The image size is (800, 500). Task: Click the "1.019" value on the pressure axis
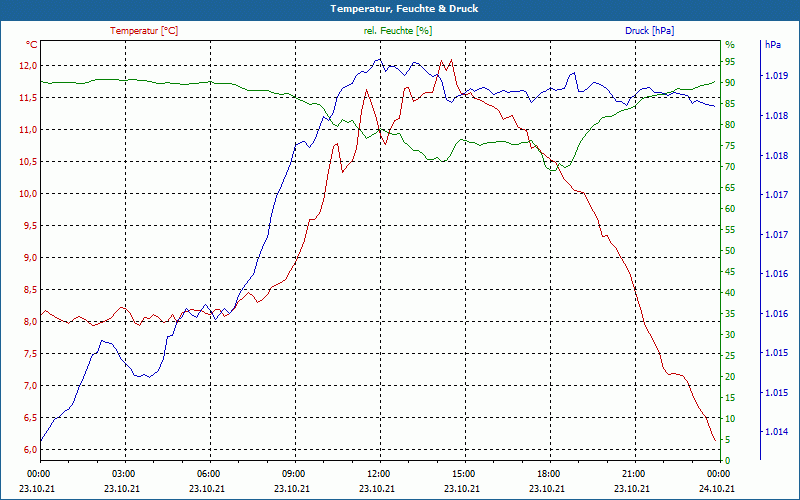point(776,76)
